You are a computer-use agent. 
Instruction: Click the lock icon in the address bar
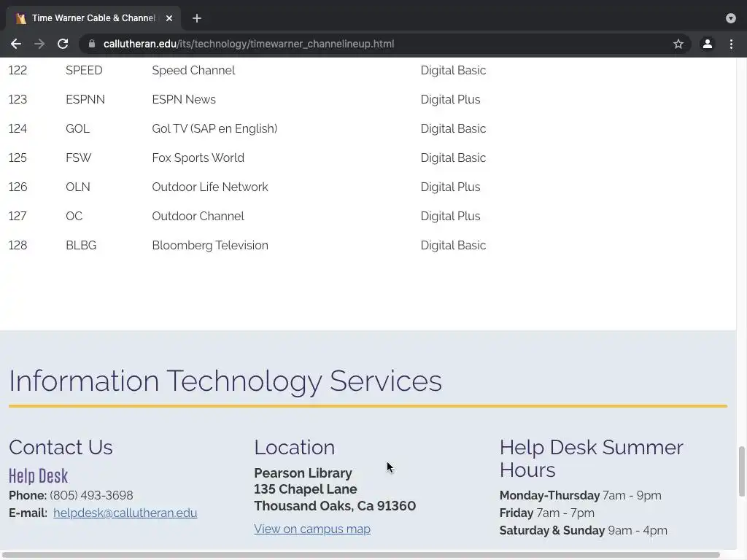pos(92,44)
